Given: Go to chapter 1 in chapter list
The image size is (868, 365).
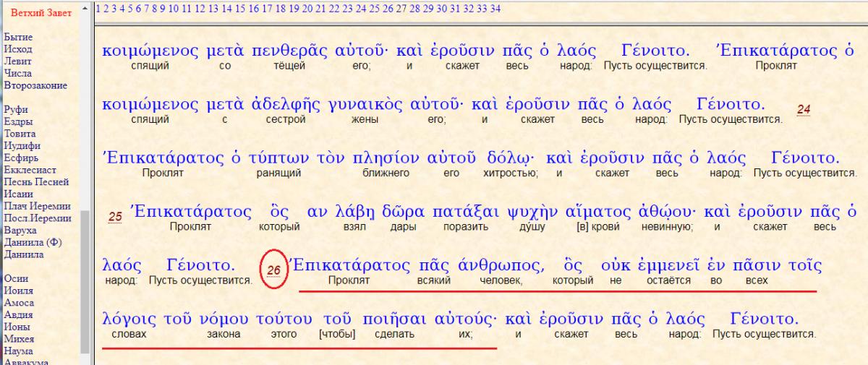Looking at the screenshot, I should click(x=98, y=9).
